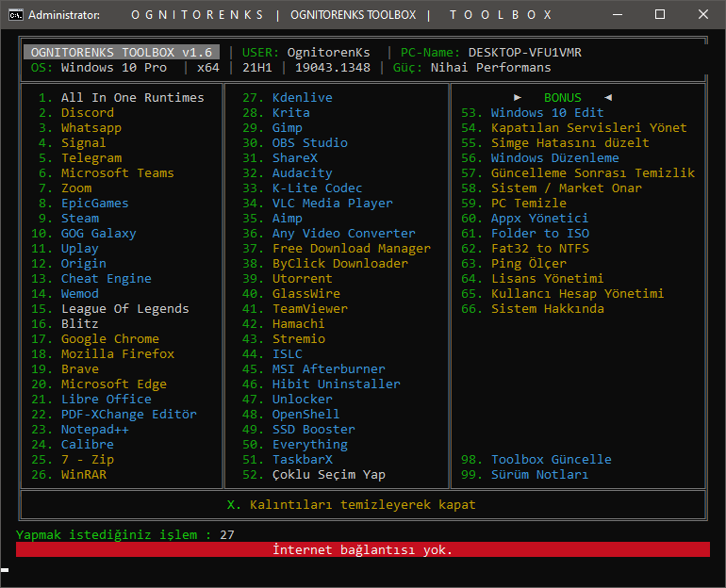Select the WinRAR item

(x=84, y=475)
